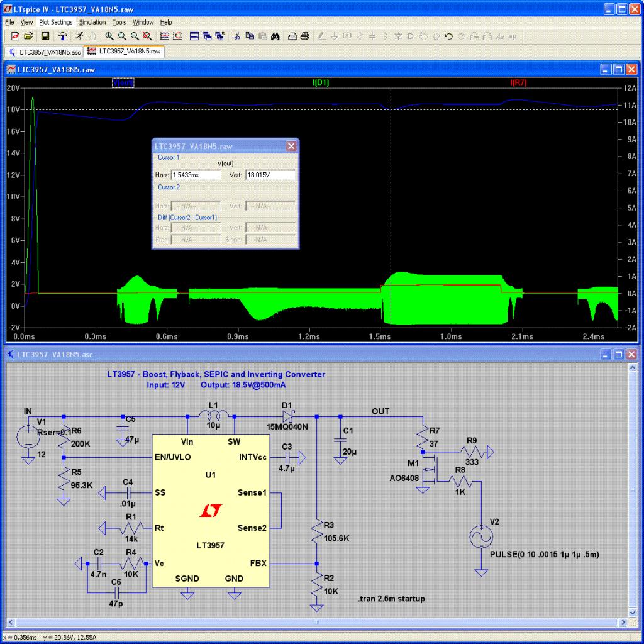Switch to the LTC3957_VA18N5.asc tab

(45, 52)
